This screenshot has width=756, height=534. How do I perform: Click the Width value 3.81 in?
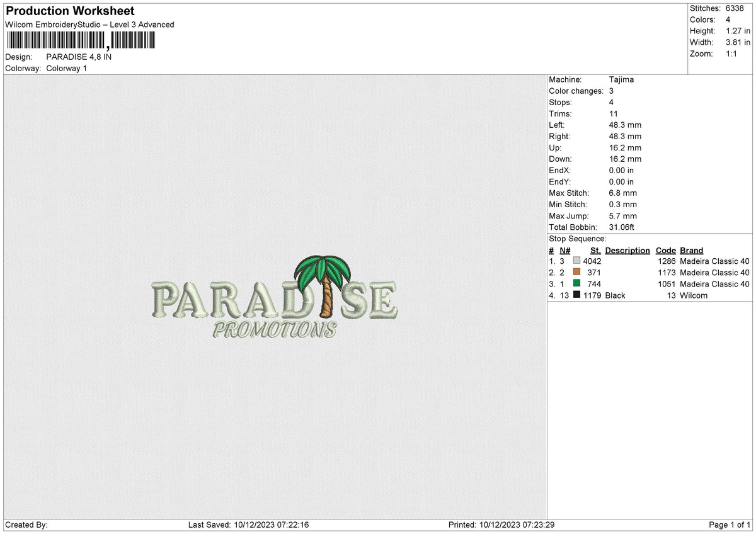click(738, 42)
